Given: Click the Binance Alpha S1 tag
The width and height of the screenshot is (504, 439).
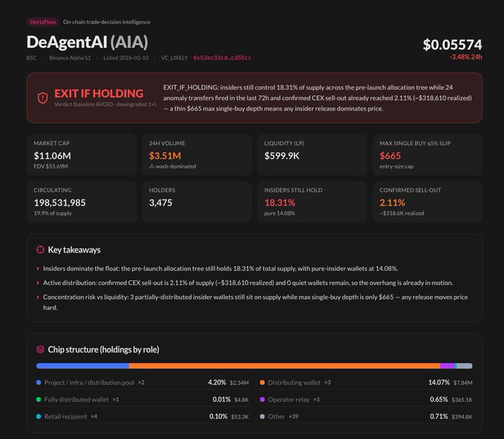Looking at the screenshot, I should 70,58.
